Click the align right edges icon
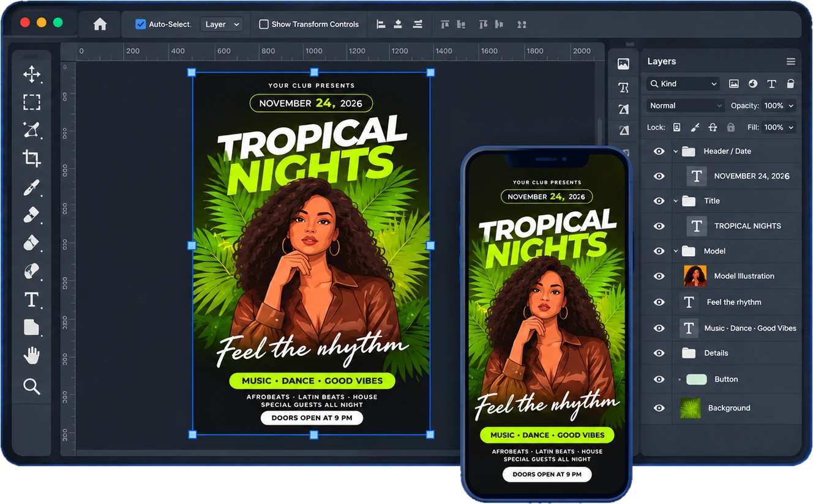This screenshot has width=813, height=504. (418, 24)
